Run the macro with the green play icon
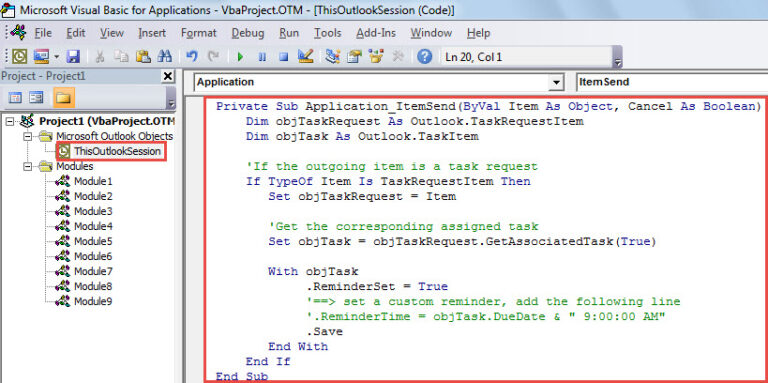Viewport: 768px width, 383px height. point(240,57)
